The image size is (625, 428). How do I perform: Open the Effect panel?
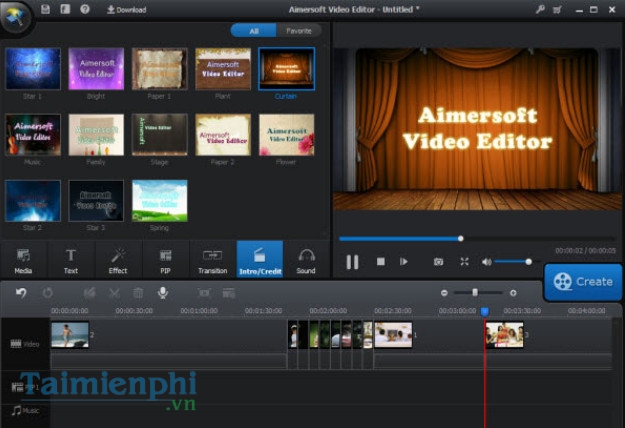click(118, 260)
